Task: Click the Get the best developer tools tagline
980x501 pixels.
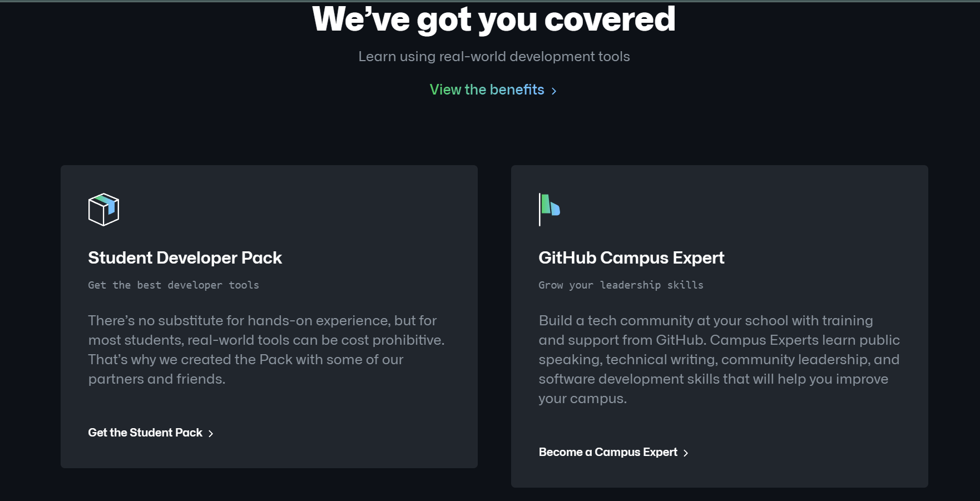Action: 173,285
